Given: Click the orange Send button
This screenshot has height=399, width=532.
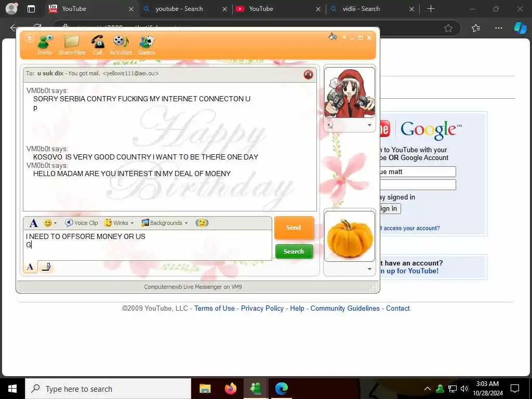Looking at the screenshot, I should click(294, 228).
